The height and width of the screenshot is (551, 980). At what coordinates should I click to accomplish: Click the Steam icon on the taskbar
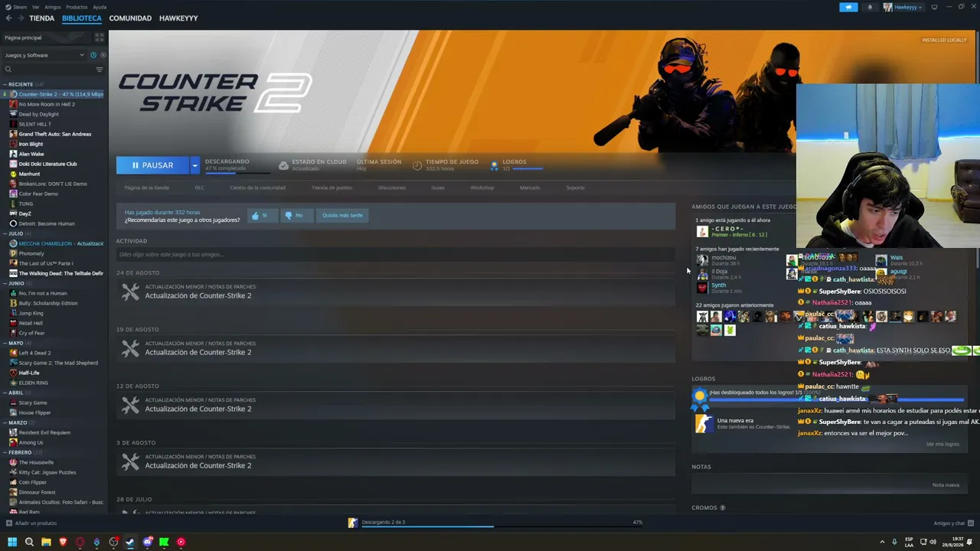click(x=130, y=542)
